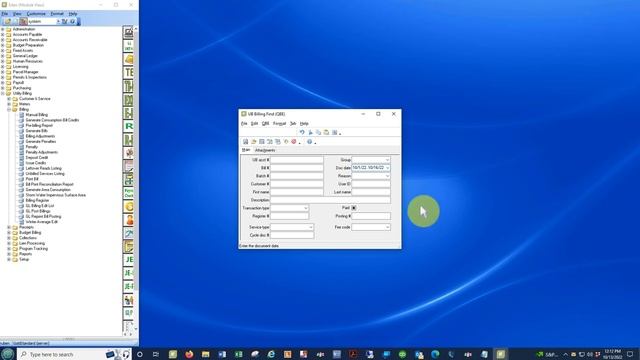The width and height of the screenshot is (640, 360).
Task: Click the green R shortcut icon in Eden sidebar
Action: click(129, 126)
